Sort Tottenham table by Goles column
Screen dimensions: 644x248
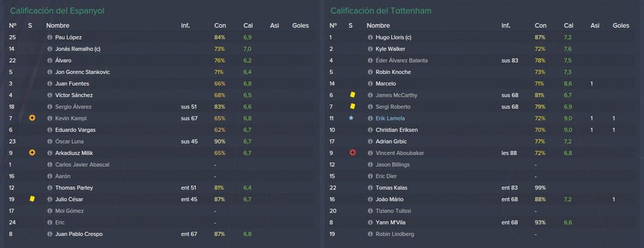(621, 26)
